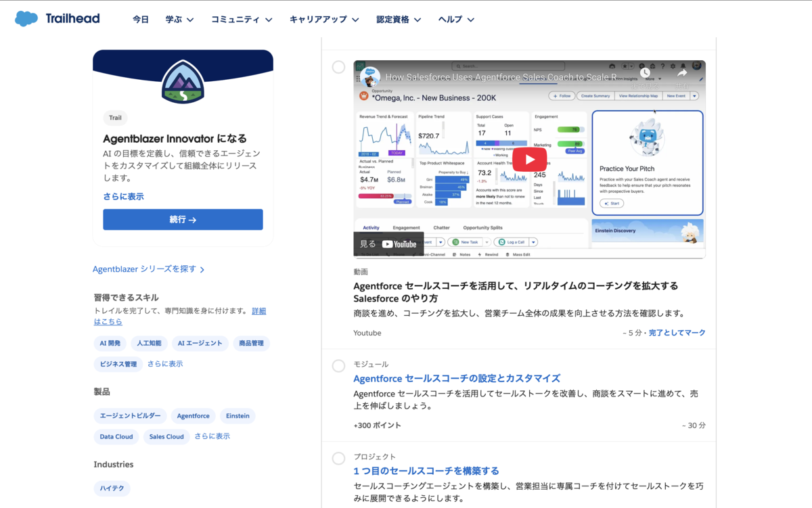This screenshot has width=812, height=508.
Task: Expand the 学ぶ menu
Action: click(179, 20)
